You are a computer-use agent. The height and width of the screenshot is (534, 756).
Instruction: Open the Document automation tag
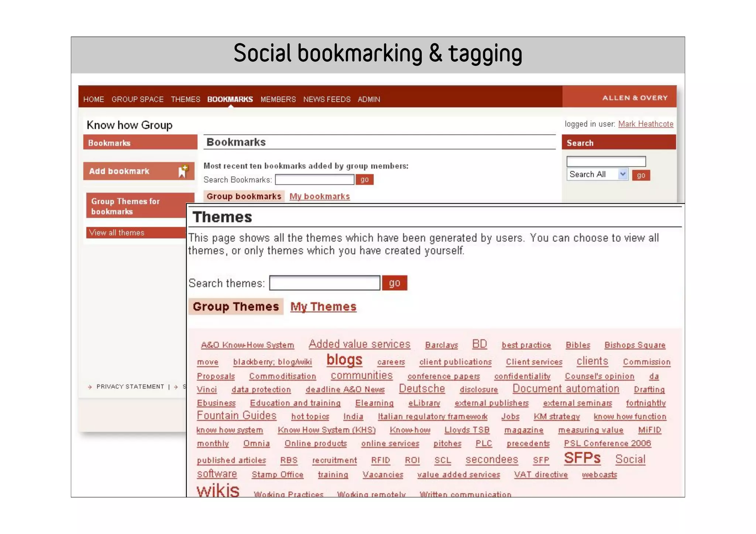tap(566, 389)
